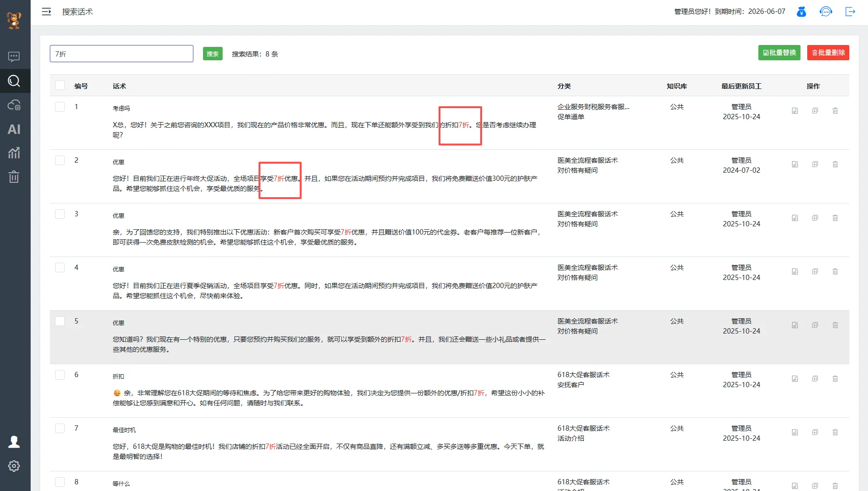Copy script row 2 using its copy icon
This screenshot has height=491, width=868.
[815, 164]
